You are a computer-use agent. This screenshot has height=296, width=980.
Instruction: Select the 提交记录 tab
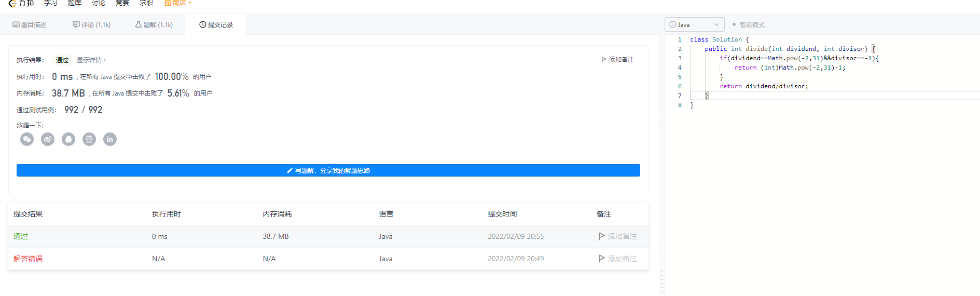(x=216, y=24)
